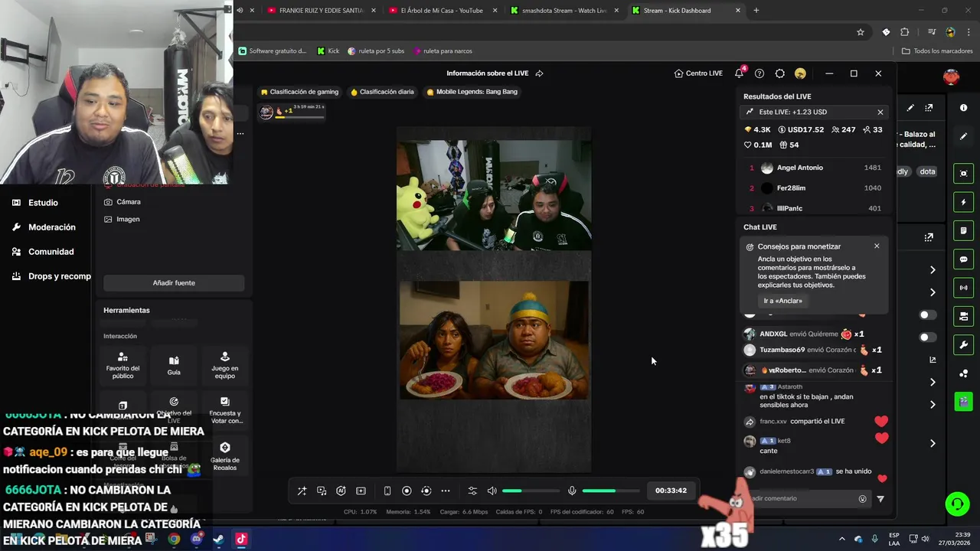Open Centro LIVE
980x551 pixels.
click(698, 73)
